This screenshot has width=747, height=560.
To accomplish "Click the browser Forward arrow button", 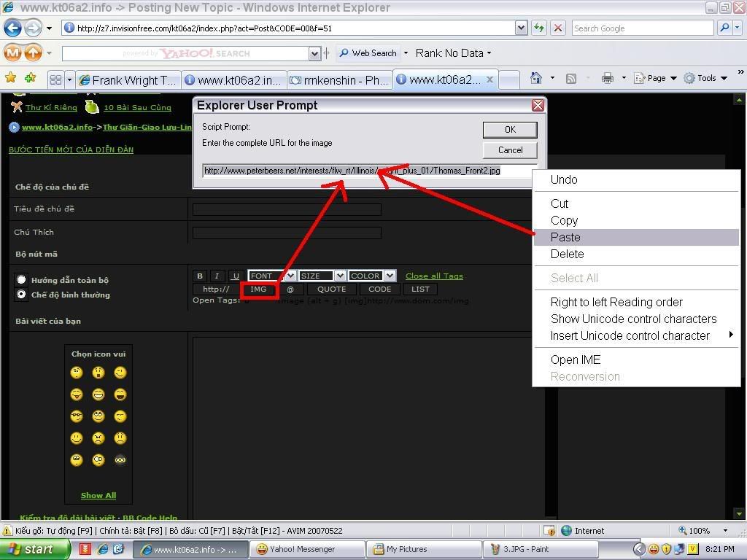I will (x=33, y=28).
